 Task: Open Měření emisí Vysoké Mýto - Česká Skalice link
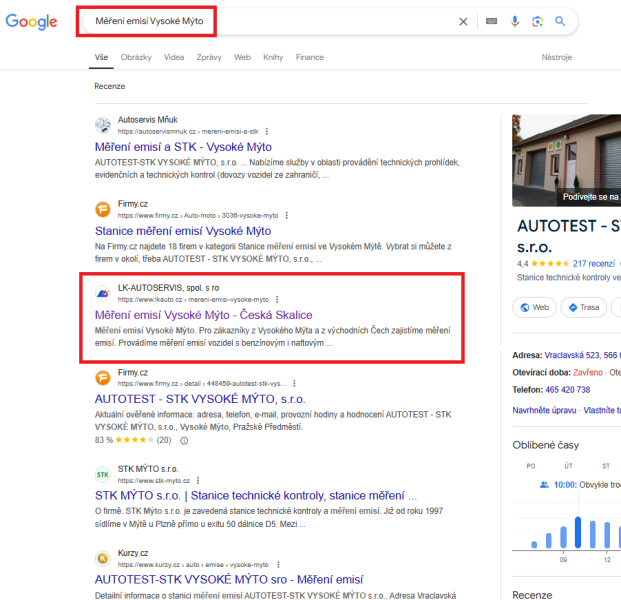click(204, 315)
